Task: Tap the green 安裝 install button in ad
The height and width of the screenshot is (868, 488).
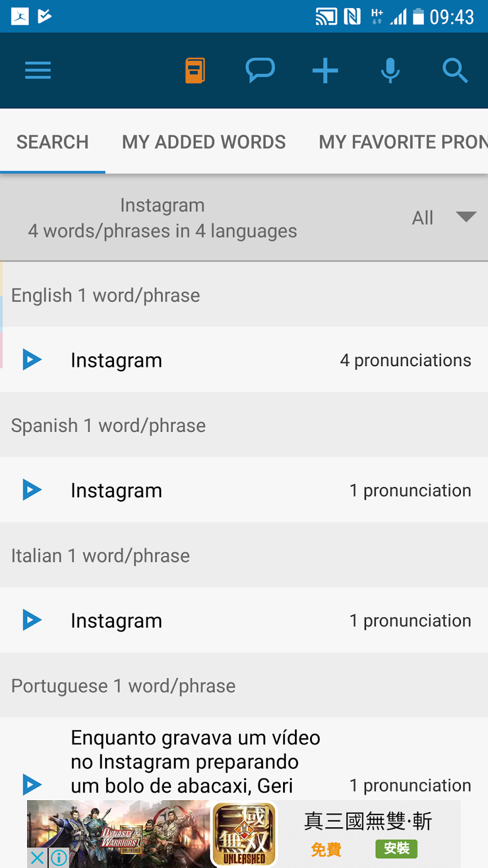Action: tap(396, 848)
